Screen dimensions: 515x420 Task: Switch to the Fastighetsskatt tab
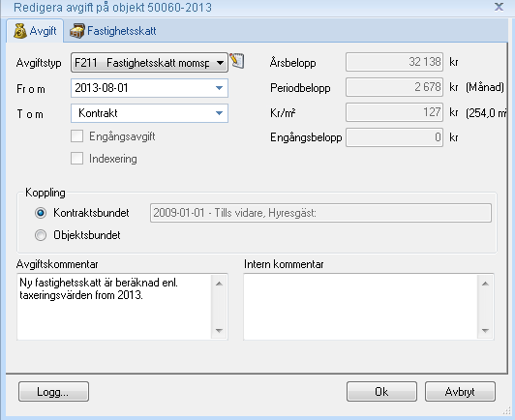112,31
